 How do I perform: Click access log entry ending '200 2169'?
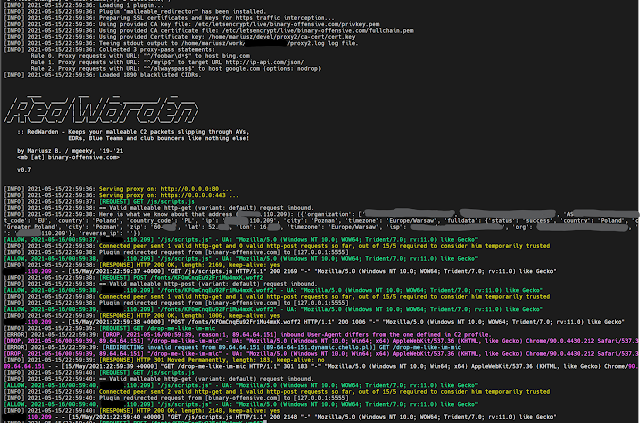click(x=280, y=272)
